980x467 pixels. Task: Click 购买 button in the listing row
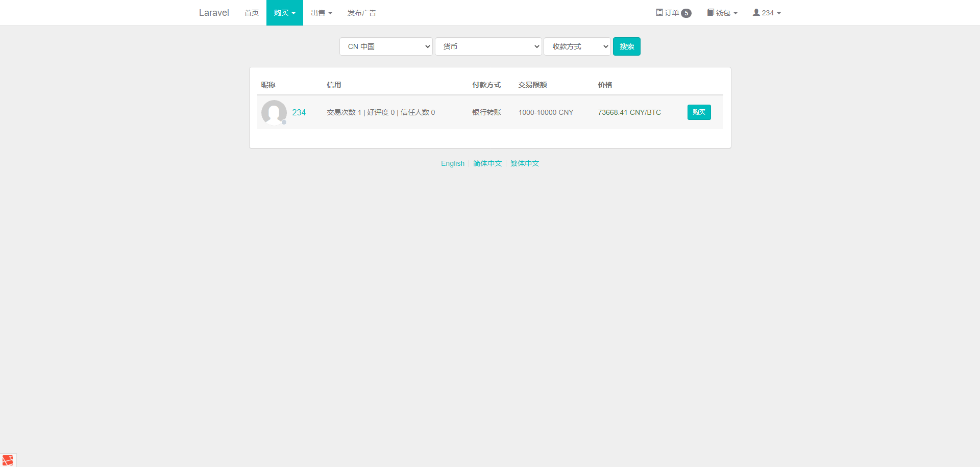[x=699, y=112]
